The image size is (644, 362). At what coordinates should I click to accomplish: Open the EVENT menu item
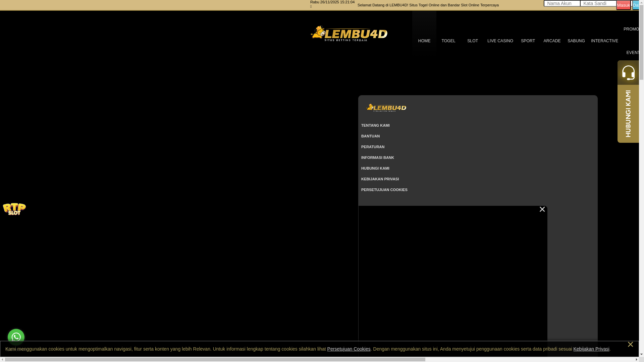pos(633,53)
